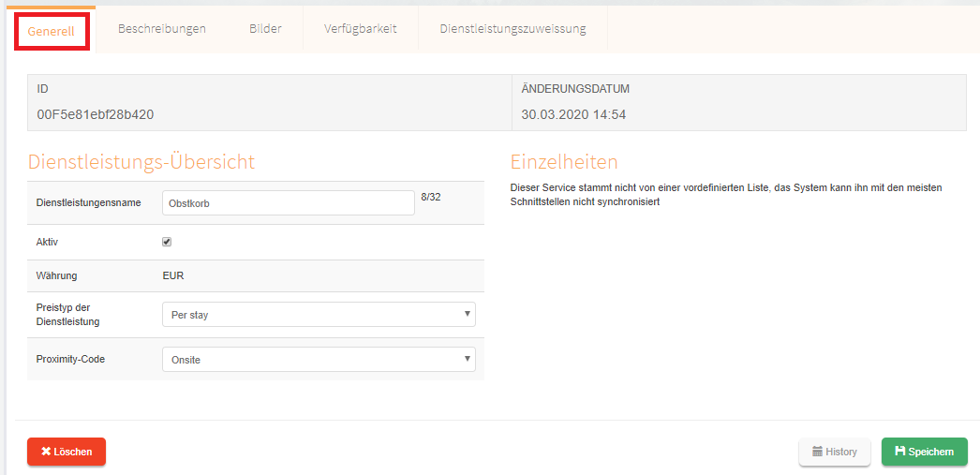The image size is (980, 475).
Task: Click the Einzelheiten heading
Action: [x=564, y=162]
